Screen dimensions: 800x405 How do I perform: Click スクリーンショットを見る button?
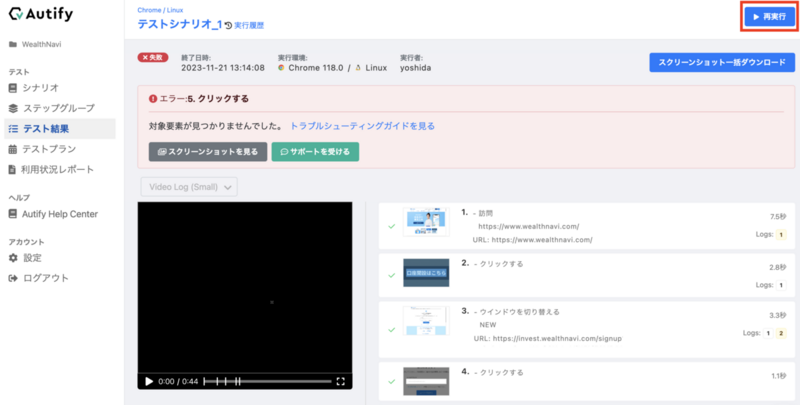208,151
